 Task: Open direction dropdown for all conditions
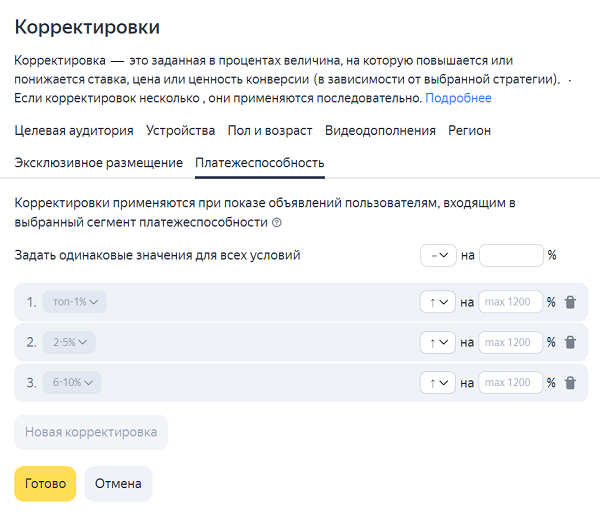[x=438, y=255]
